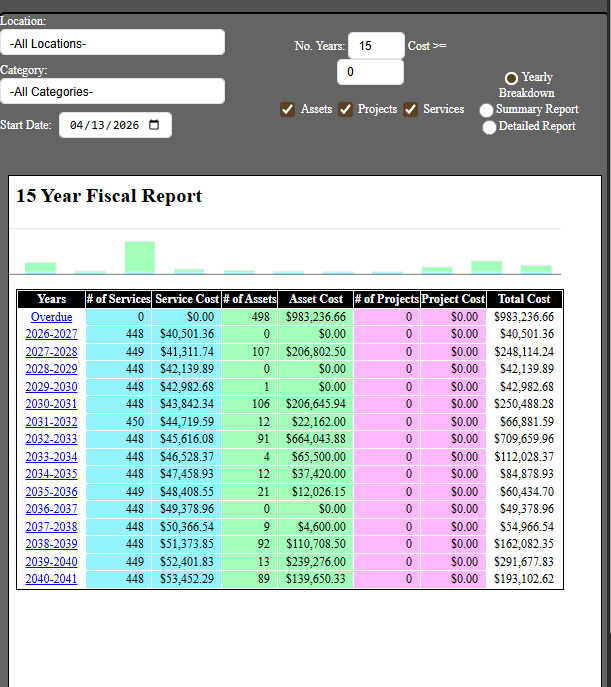The height and width of the screenshot is (687, 611).
Task: Uncheck the Projects checkbox
Action: [x=345, y=109]
